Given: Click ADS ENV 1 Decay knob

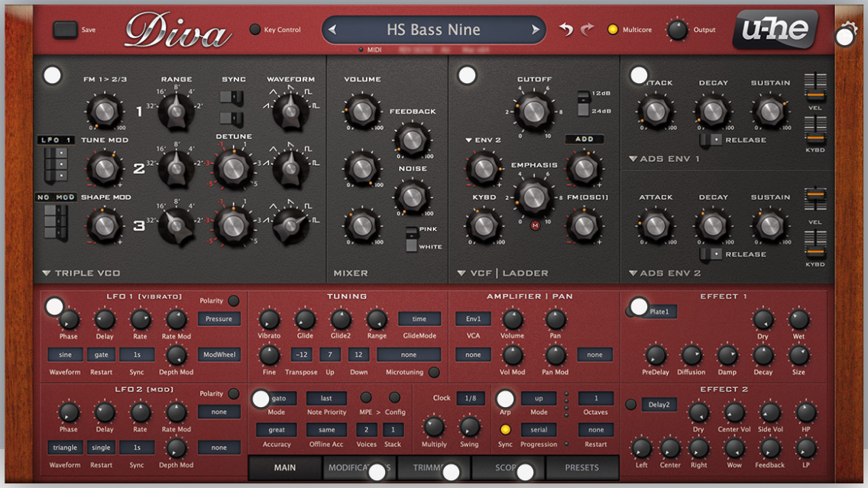Looking at the screenshot, I should click(713, 111).
